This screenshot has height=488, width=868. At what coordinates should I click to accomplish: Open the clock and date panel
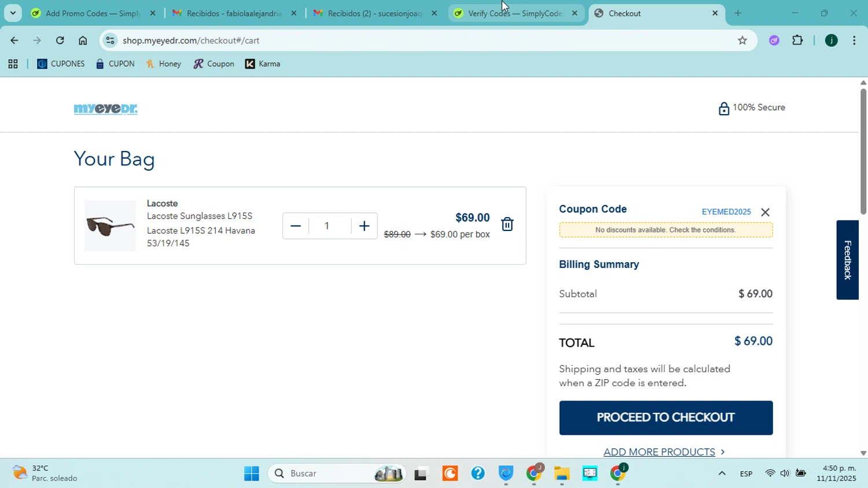point(836,474)
